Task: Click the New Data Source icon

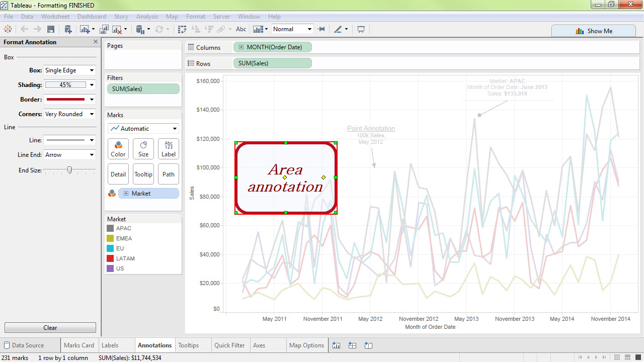Action: pos(68,29)
